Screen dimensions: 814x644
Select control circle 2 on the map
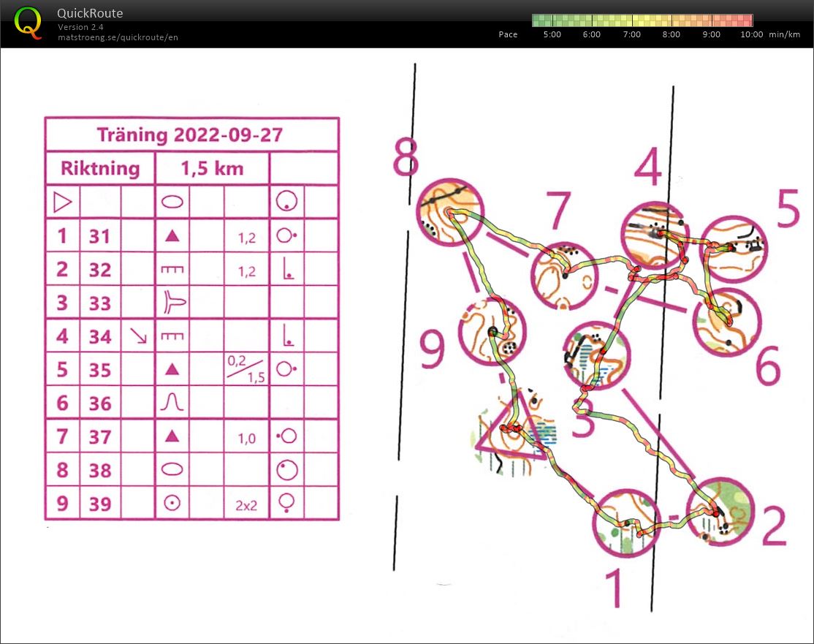pyautogui.click(x=720, y=511)
